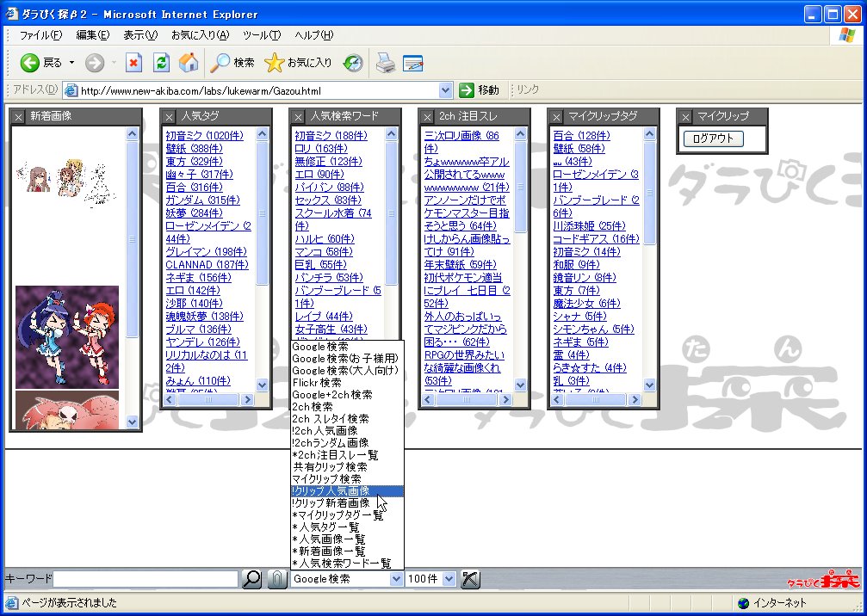Open the ヘルプ menu
867x616 pixels.
[314, 35]
